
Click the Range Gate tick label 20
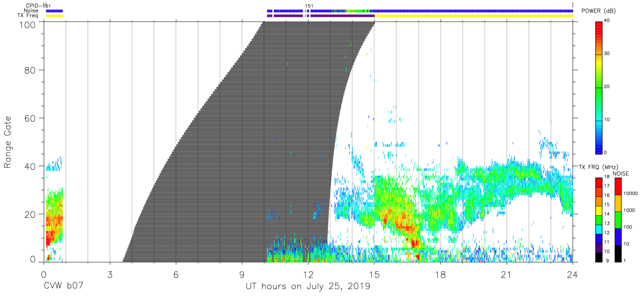point(31,214)
